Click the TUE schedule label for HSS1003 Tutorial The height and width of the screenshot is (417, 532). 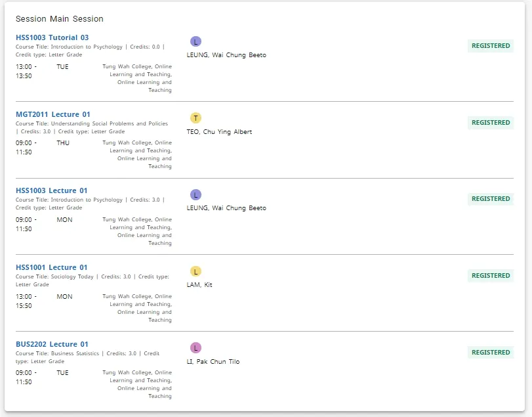click(x=62, y=66)
